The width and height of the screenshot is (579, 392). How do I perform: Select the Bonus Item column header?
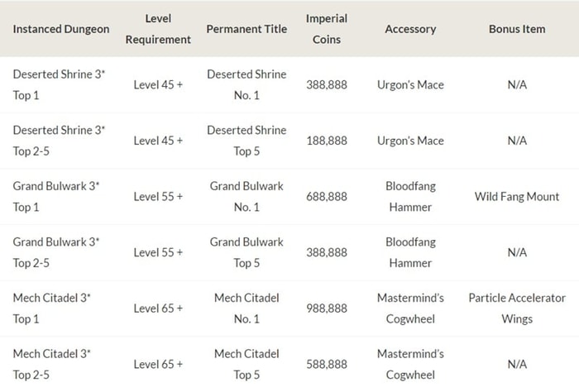tap(517, 29)
